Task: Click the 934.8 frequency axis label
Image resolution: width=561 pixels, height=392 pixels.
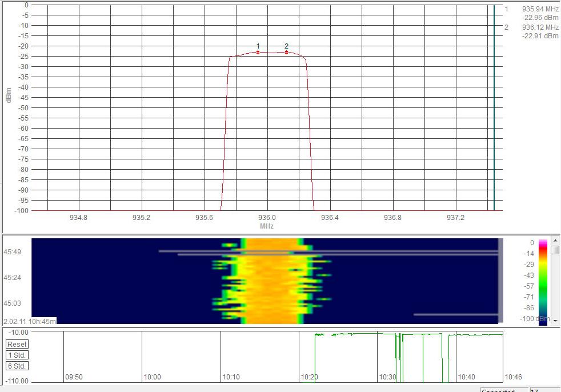Action: (78, 218)
